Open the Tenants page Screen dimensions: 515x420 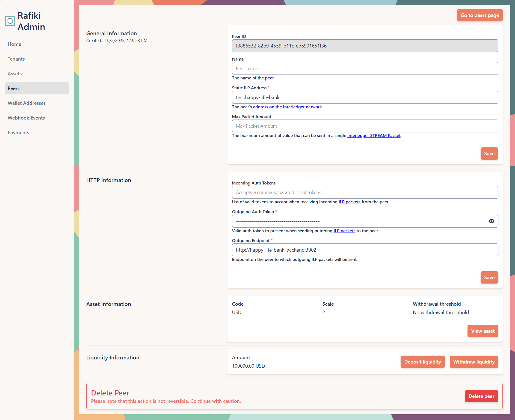pyautogui.click(x=16, y=59)
